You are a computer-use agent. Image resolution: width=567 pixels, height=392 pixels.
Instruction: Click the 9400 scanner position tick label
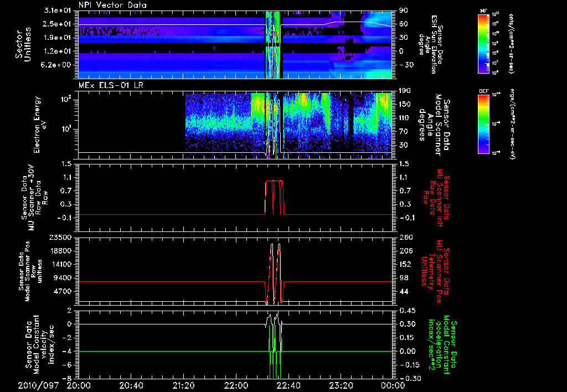tap(62, 278)
